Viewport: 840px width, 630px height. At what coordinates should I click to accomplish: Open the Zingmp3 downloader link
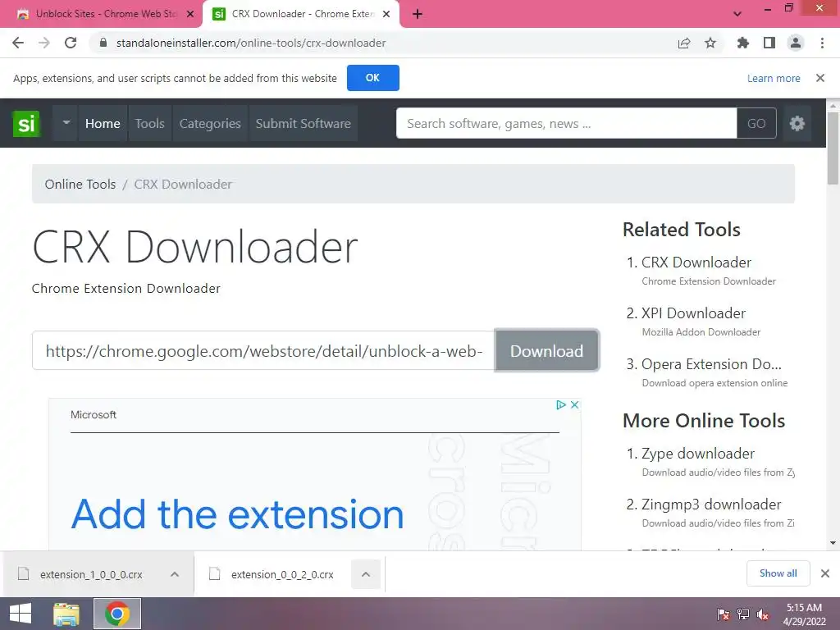point(711,504)
